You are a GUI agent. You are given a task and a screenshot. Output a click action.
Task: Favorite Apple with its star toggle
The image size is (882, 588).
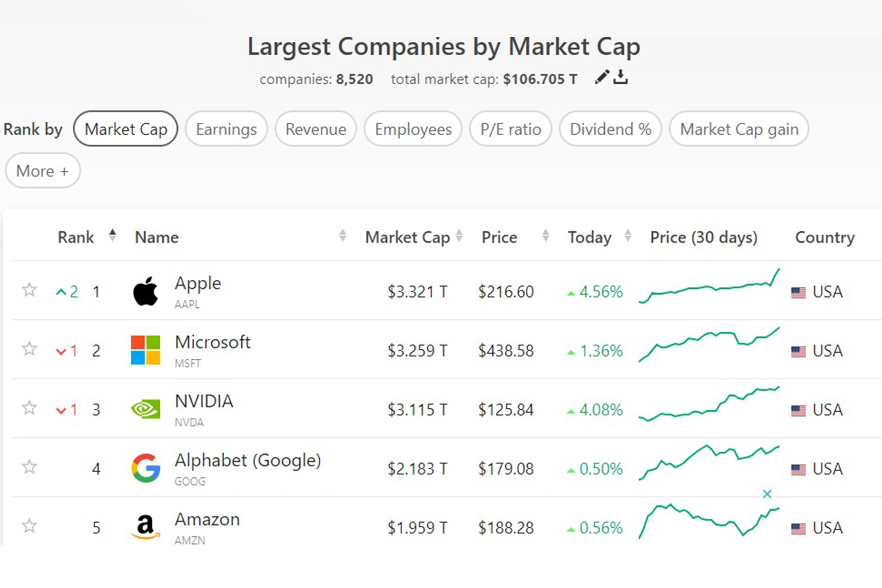(29, 290)
